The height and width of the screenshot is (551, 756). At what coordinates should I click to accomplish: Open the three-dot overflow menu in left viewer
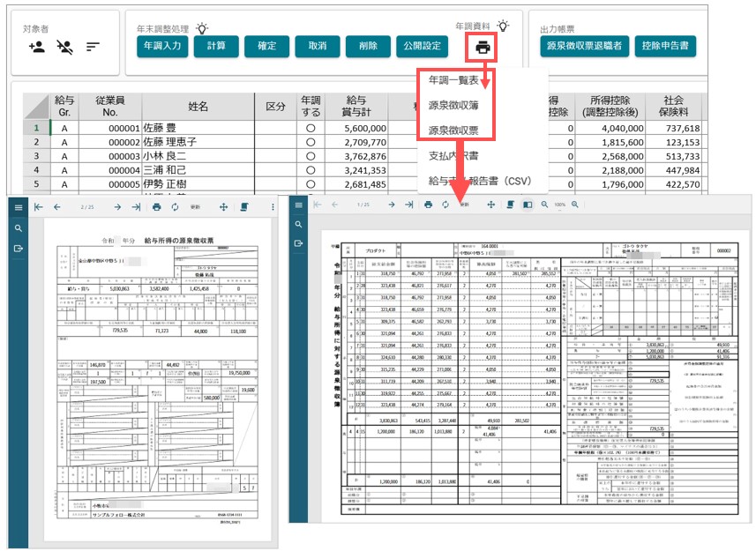pos(273,207)
